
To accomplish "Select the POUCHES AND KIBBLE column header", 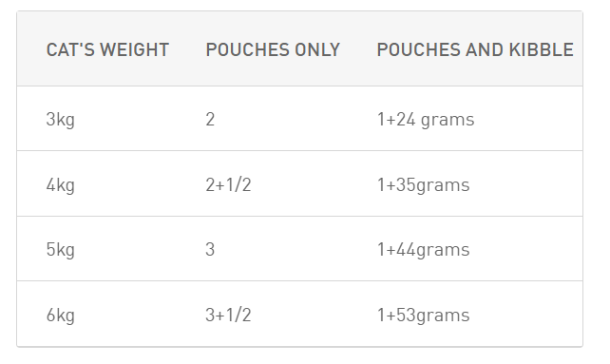I will tap(475, 49).
